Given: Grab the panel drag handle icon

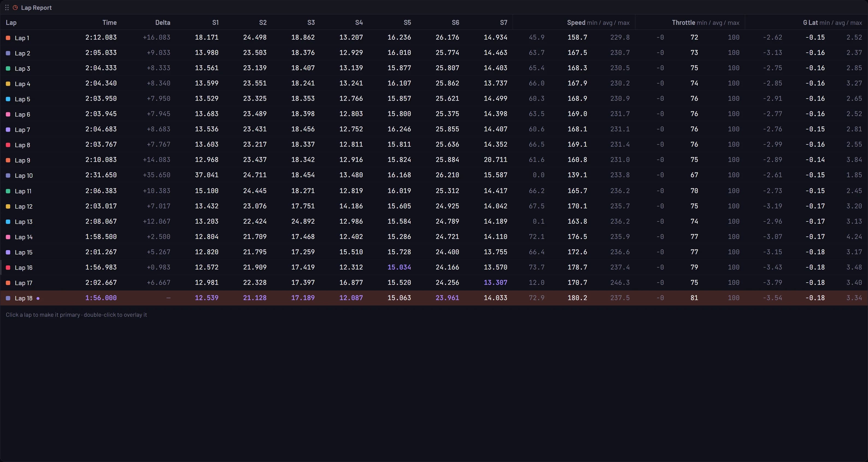Looking at the screenshot, I should [x=7, y=7].
